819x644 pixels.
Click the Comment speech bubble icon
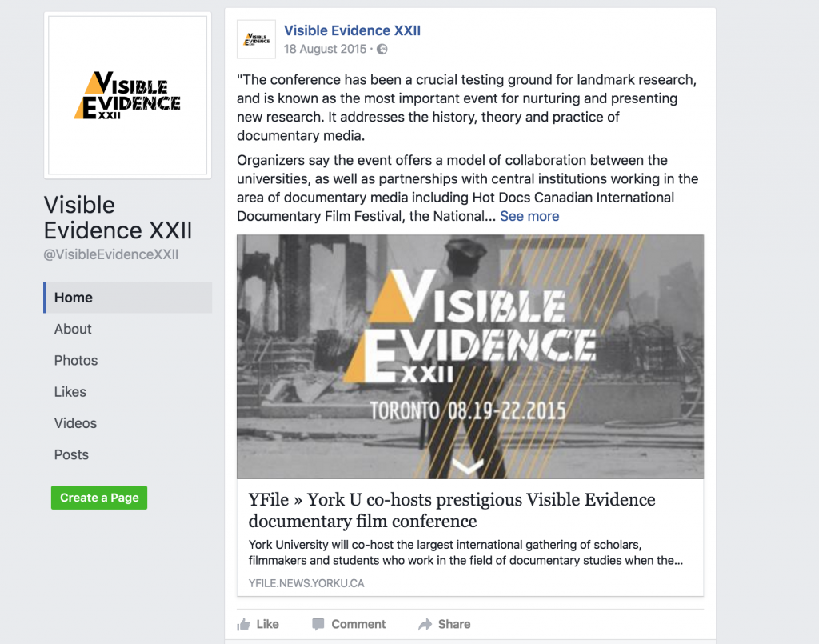318,624
